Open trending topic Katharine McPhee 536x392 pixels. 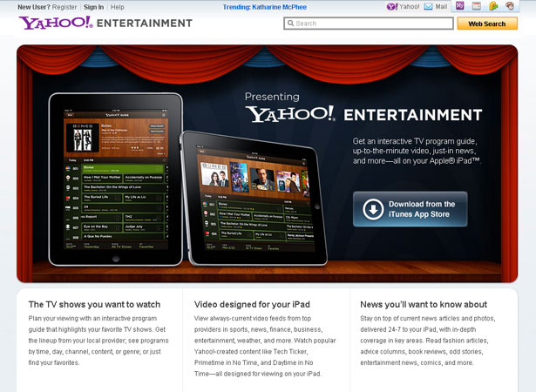(279, 7)
